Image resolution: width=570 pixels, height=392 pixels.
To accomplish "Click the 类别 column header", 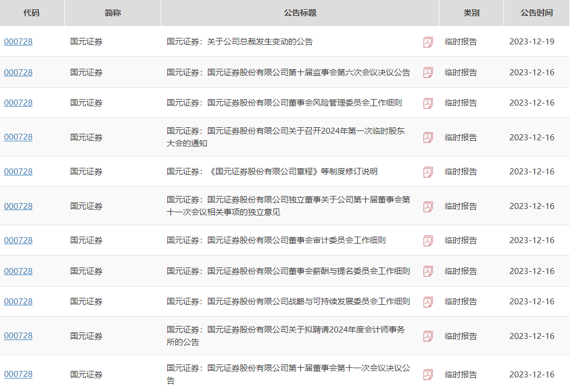I will click(x=471, y=13).
